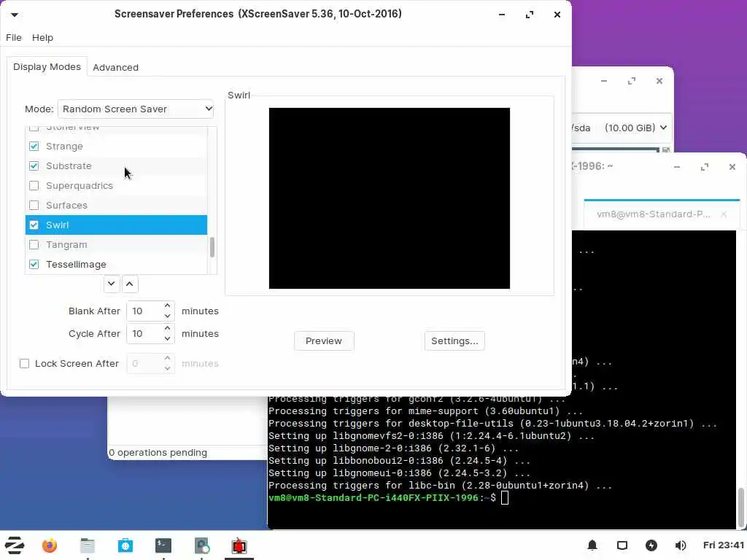Viewport: 747px width, 560px height.
Task: Move the selected screensaver down in list
Action: coord(111,284)
